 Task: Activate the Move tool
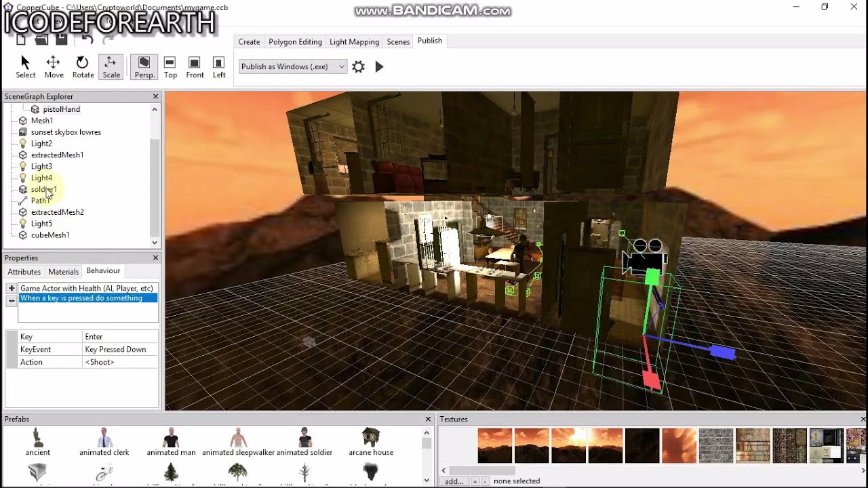click(x=54, y=66)
